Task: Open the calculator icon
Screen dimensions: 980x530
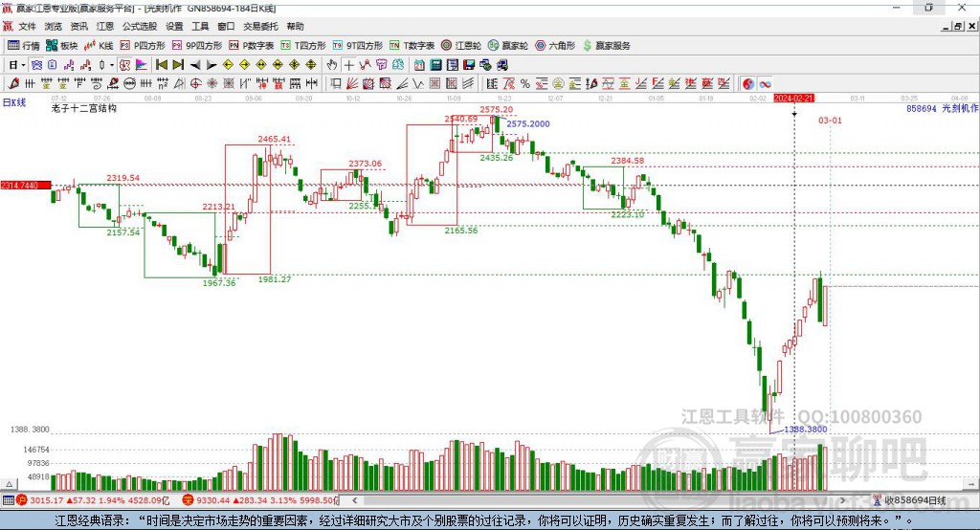Action: pos(436,65)
